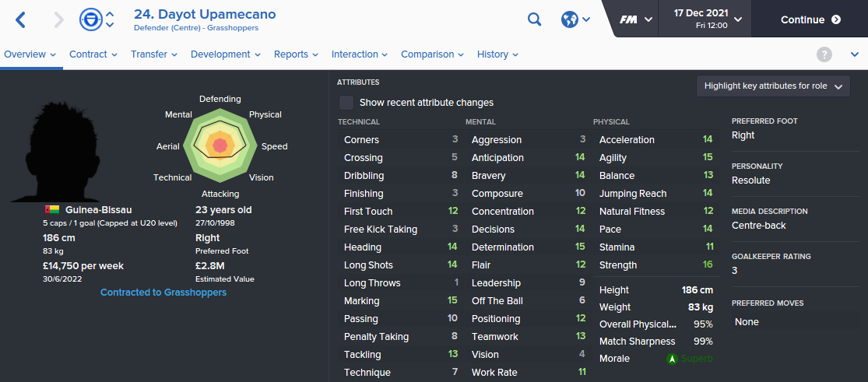Click the Guinea-Bissau flag icon
This screenshot has height=382, width=868.
point(52,210)
